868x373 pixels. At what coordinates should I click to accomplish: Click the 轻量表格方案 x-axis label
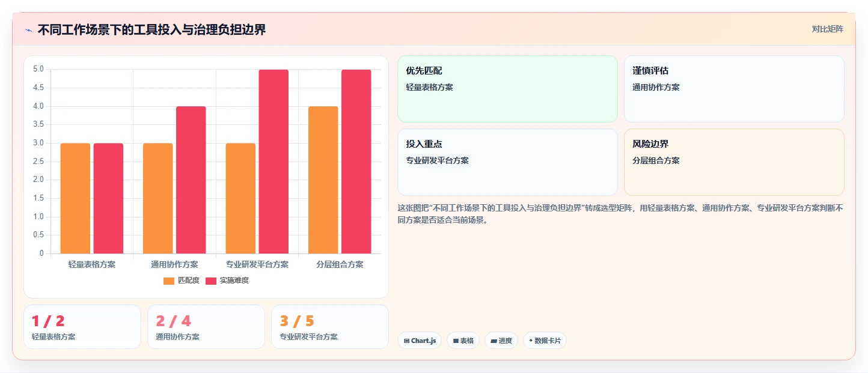pyautogui.click(x=92, y=264)
